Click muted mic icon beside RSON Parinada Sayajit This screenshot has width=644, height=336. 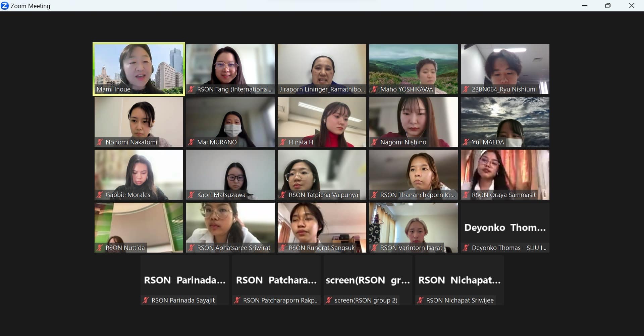146,300
